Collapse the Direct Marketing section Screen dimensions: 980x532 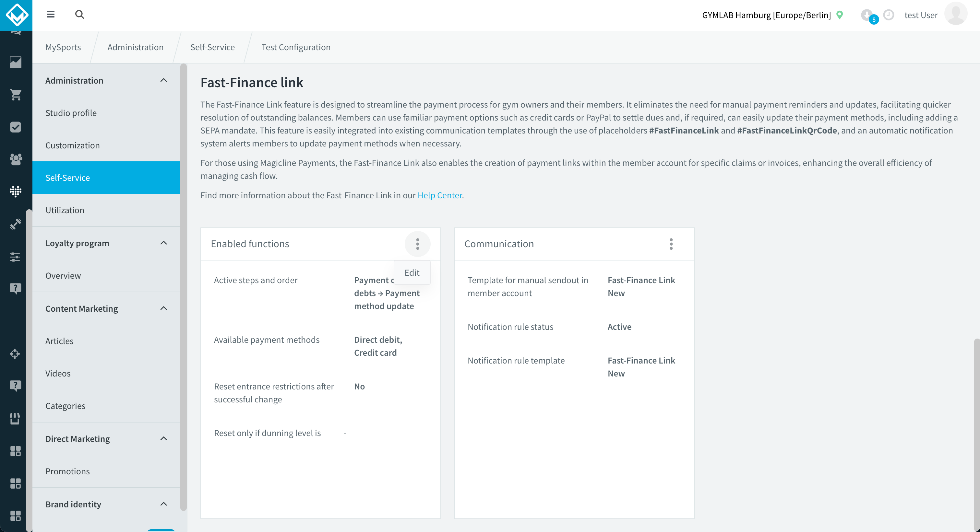[163, 438]
